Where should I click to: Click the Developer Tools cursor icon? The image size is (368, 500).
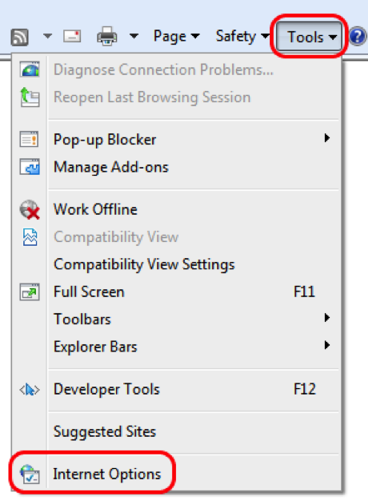[30, 389]
